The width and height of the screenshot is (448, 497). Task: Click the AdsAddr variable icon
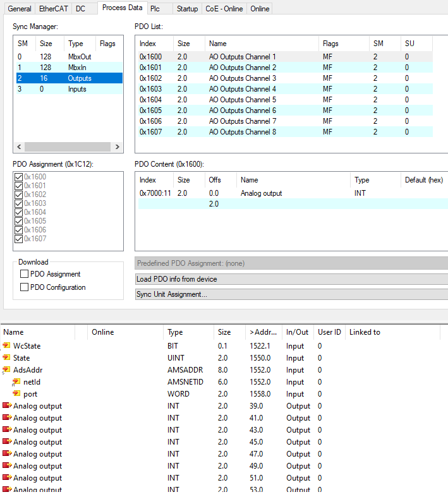click(6, 369)
